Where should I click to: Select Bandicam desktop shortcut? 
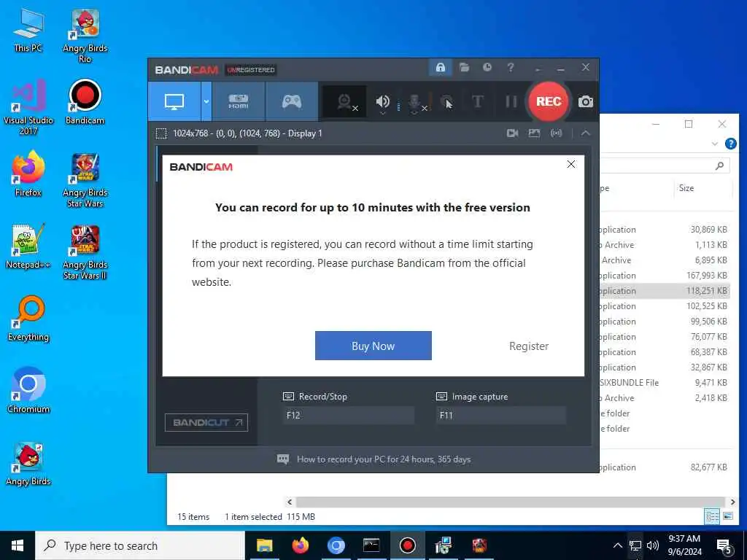coord(85,103)
